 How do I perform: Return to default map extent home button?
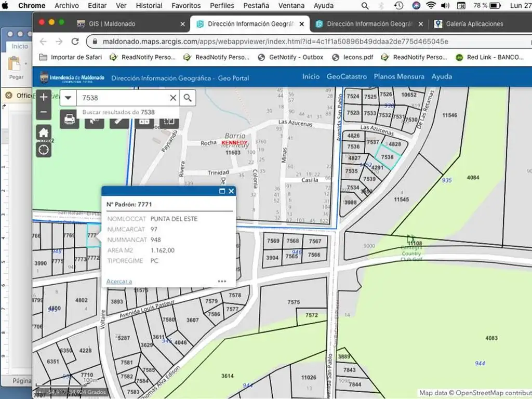coord(44,132)
